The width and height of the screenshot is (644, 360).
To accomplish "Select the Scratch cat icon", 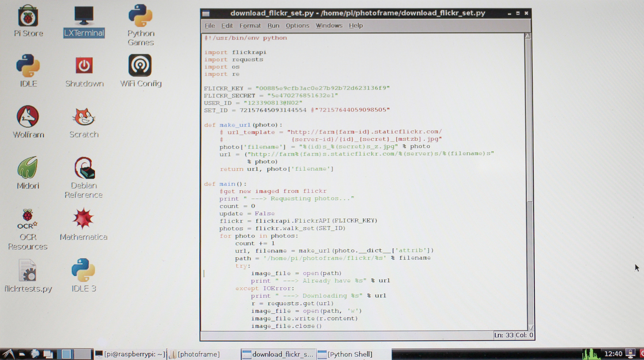I will (84, 117).
